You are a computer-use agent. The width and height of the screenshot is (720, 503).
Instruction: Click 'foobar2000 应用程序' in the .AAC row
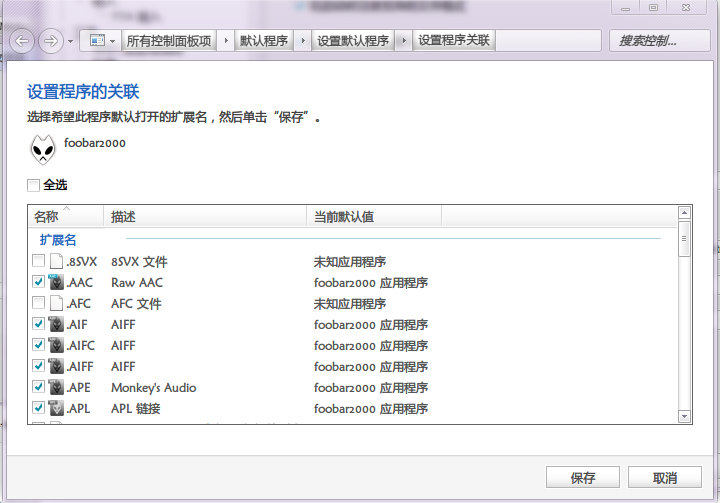coord(371,283)
